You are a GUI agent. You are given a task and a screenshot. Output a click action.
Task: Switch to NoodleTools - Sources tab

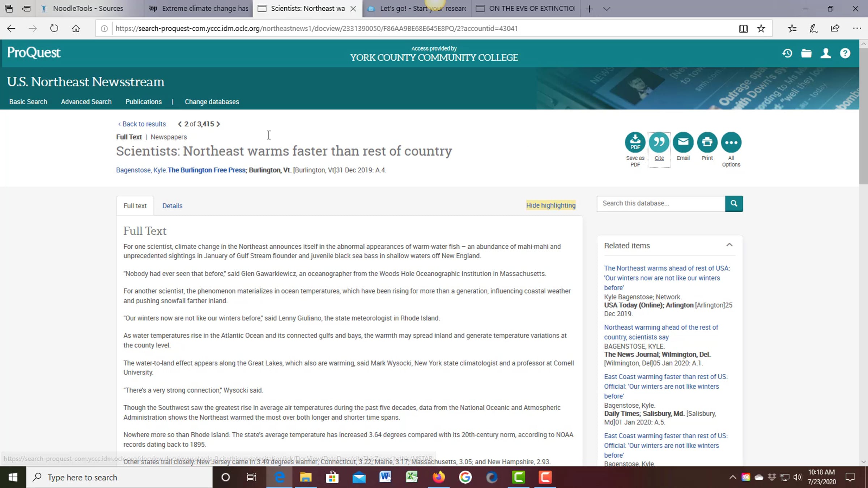89,9
